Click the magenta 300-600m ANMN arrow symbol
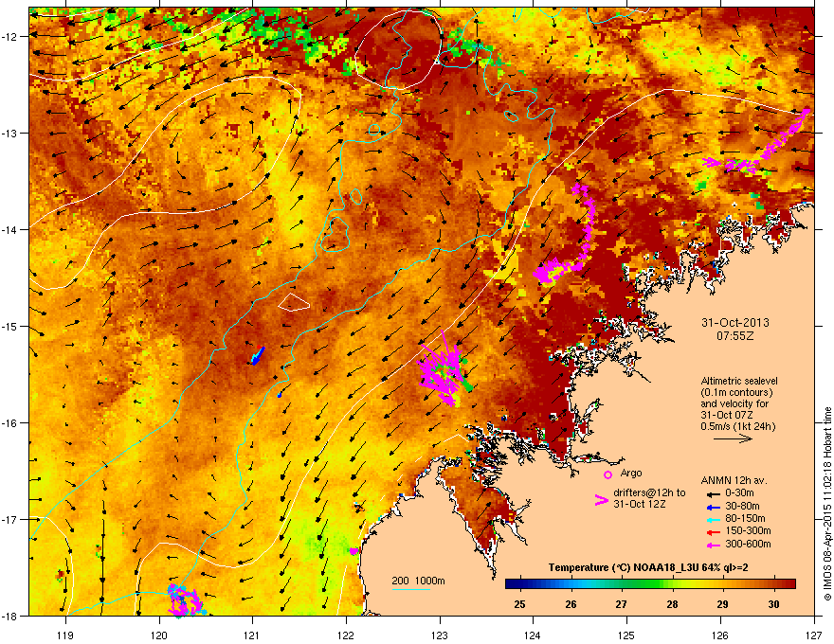Screen dimensions: 834x644 tap(712, 545)
